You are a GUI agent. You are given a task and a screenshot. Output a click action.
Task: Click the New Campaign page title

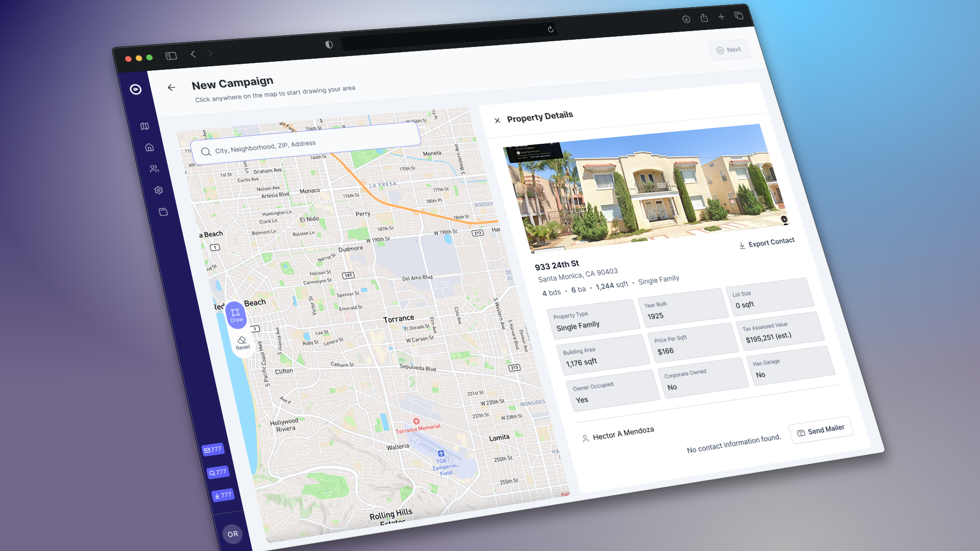pyautogui.click(x=233, y=83)
